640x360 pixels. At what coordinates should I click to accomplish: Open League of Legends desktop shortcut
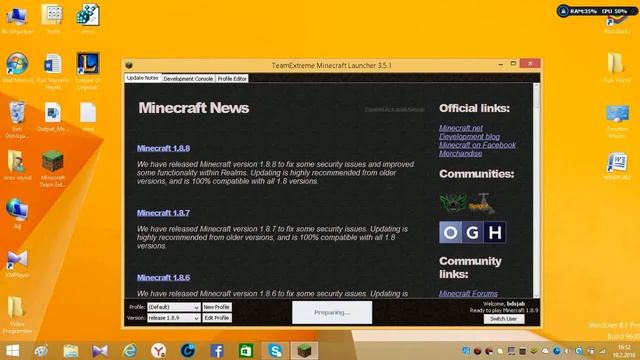coord(88,70)
